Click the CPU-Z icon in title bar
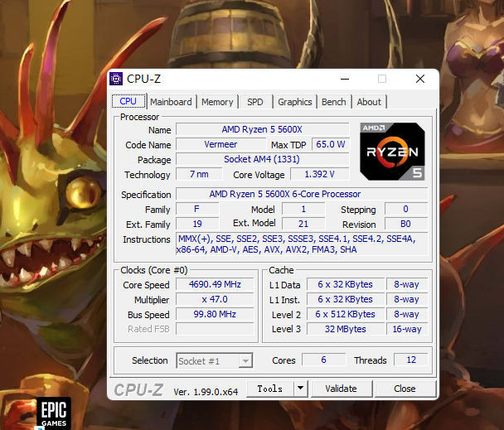 coord(116,79)
